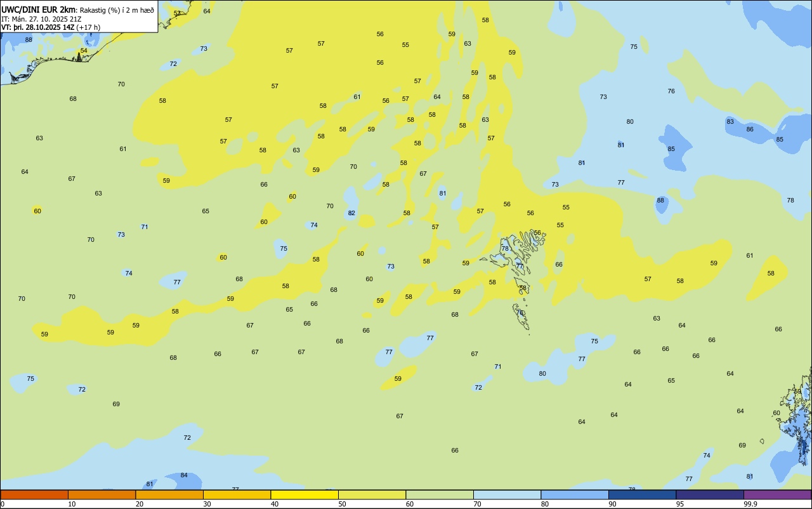Click the '99.9' legend scale label
Image resolution: width=812 pixels, height=509 pixels.
pyautogui.click(x=750, y=504)
